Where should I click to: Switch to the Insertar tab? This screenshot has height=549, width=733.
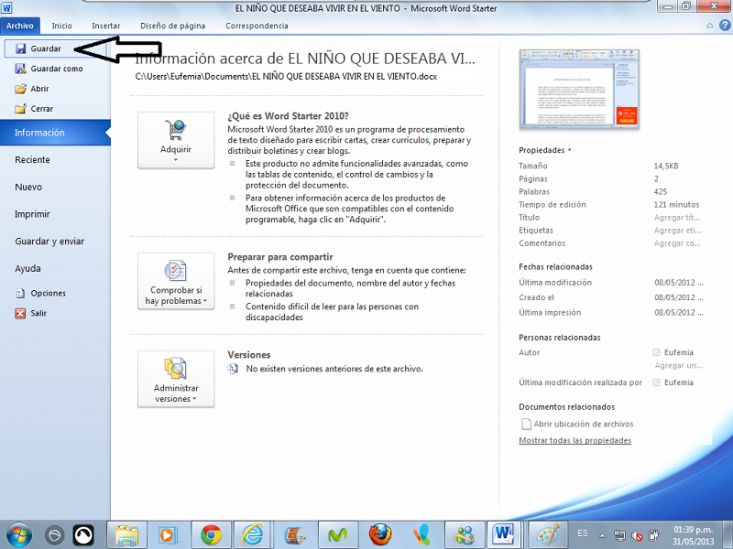106,26
